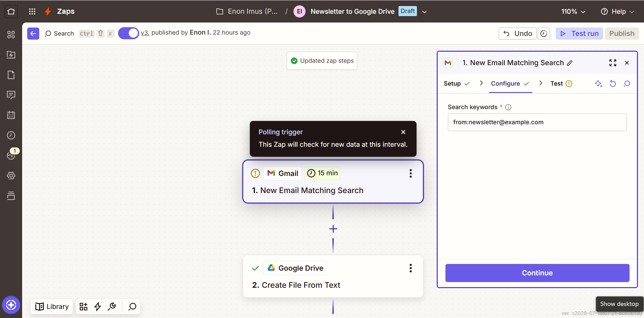Viewport: 644px width, 318px height.
Task: Click the AI sparkle icon in panel
Action: (x=598, y=84)
